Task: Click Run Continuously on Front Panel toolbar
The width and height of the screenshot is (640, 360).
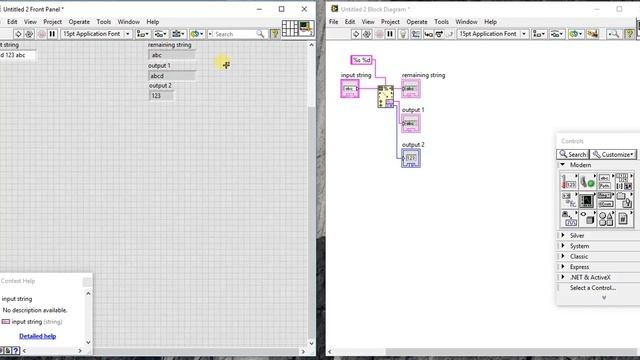Action: coord(29,34)
